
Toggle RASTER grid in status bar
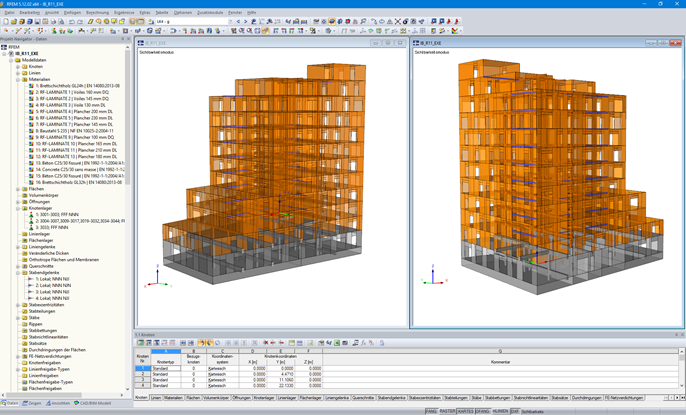point(447,412)
